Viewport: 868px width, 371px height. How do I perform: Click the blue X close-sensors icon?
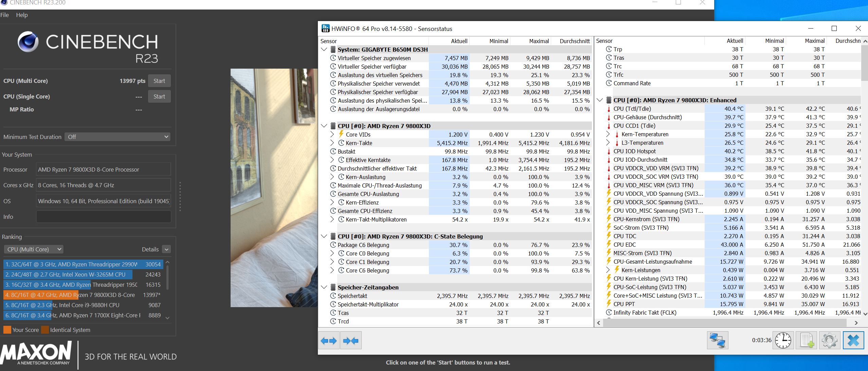(853, 340)
